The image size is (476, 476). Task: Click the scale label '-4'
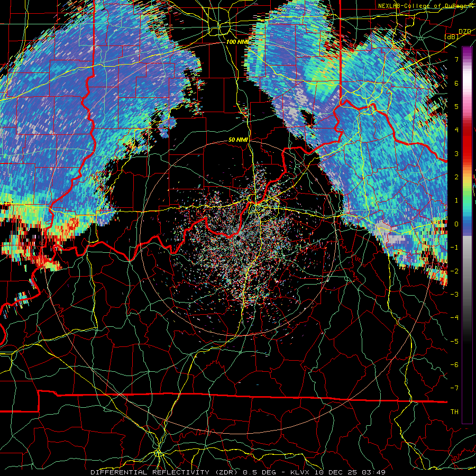454,318
